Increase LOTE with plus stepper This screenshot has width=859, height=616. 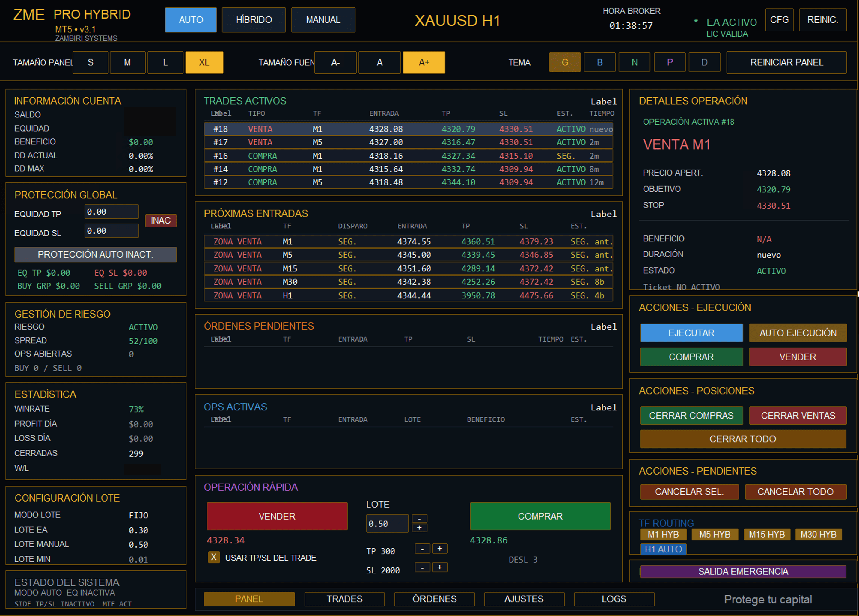pyautogui.click(x=419, y=528)
